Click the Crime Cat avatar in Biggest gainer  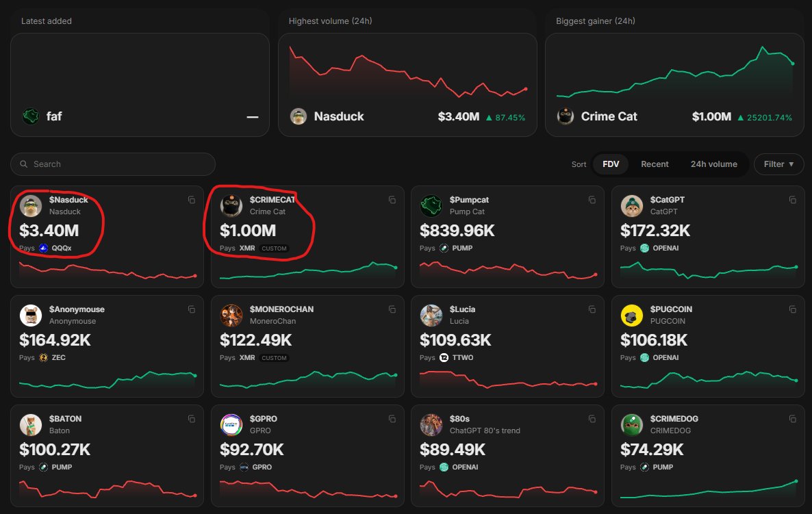[565, 116]
